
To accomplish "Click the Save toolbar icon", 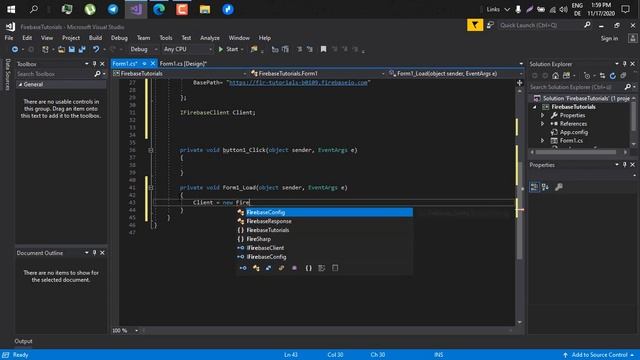I will 72,49.
